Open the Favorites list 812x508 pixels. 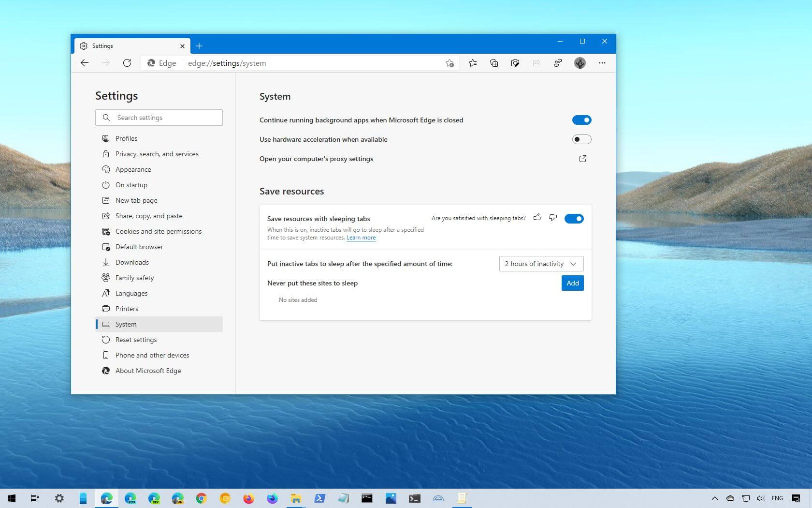tap(473, 63)
